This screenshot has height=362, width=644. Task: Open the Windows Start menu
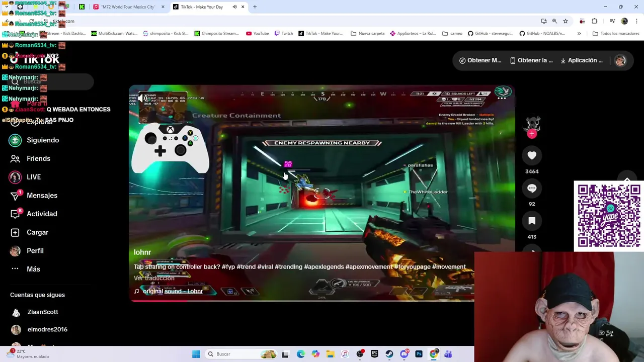click(196, 354)
